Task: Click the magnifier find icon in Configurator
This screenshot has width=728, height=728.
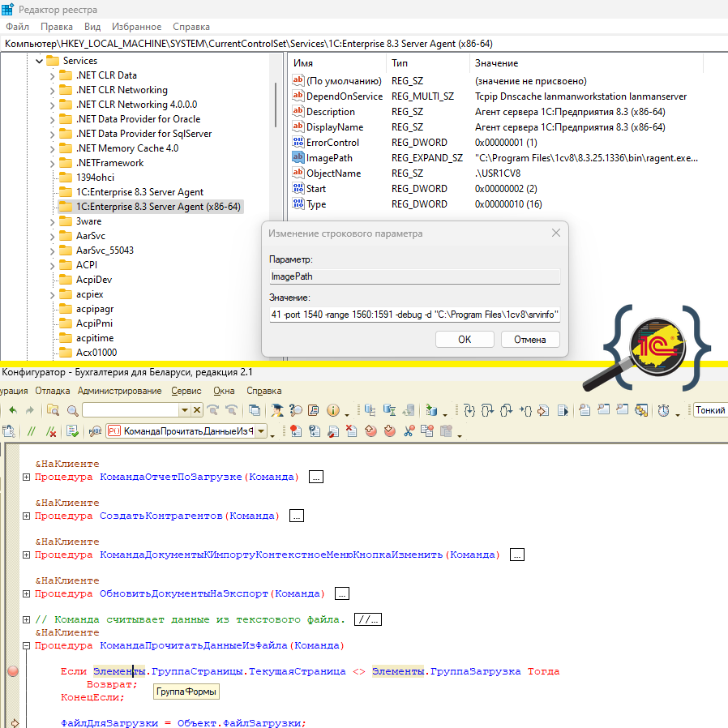Action: (72, 410)
